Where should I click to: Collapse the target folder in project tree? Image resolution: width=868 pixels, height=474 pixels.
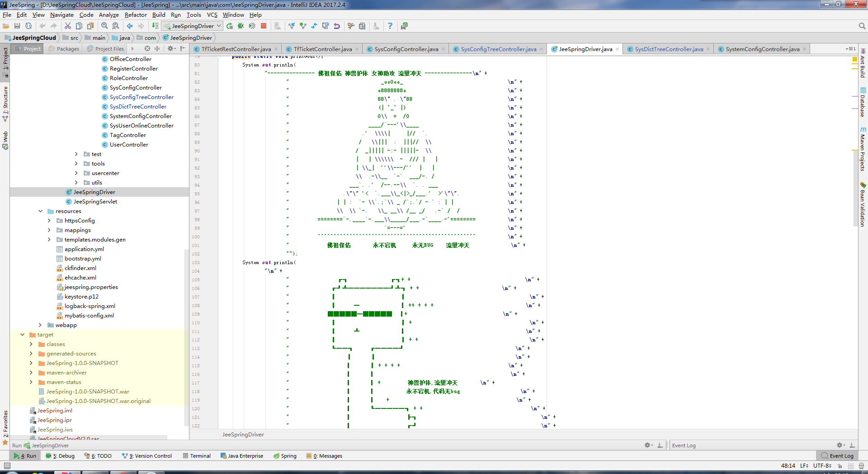pos(23,335)
